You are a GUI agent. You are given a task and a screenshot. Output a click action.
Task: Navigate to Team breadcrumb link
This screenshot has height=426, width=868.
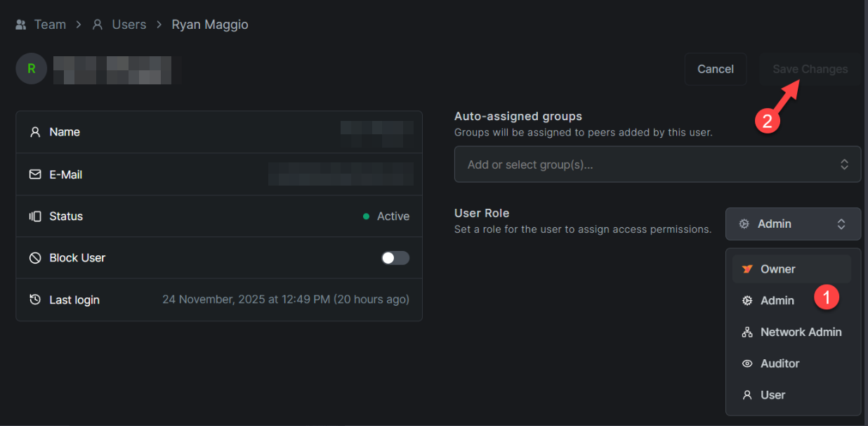point(50,25)
